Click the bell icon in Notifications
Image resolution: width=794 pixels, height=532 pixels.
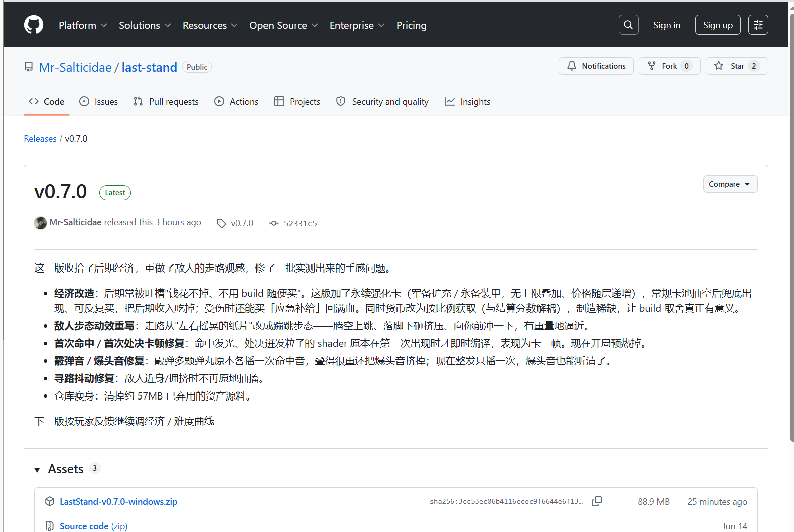point(572,66)
